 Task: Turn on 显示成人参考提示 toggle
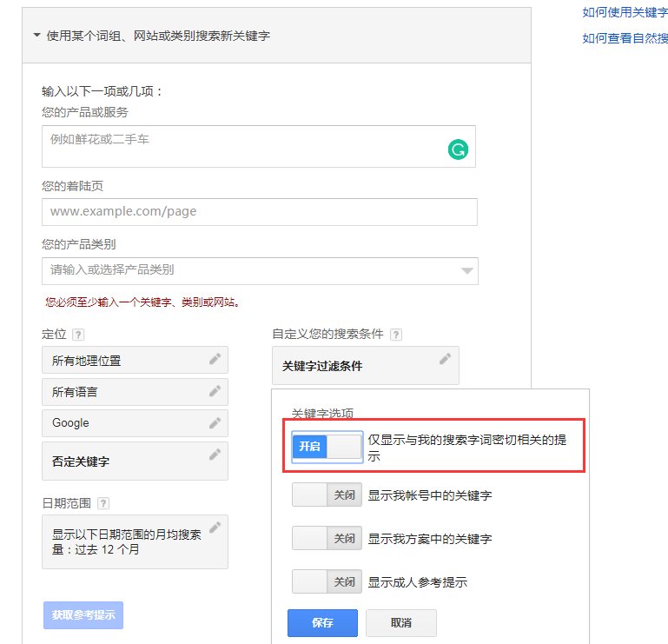tap(327, 581)
